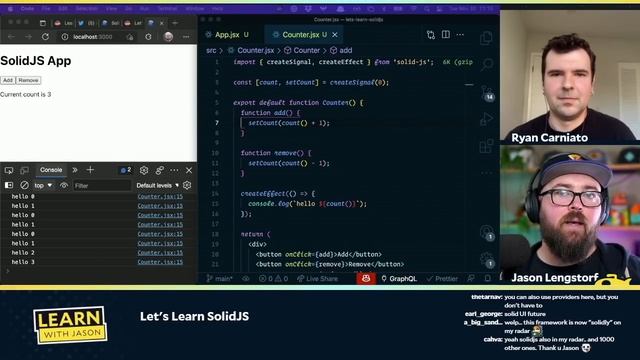Screen dimensions: 640x360
Task: Click the Counter symbol in breadcrumbs
Action: tap(302, 50)
